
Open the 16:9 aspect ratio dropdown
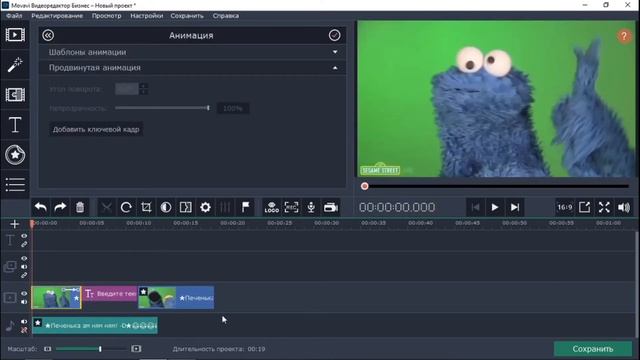[564, 207]
